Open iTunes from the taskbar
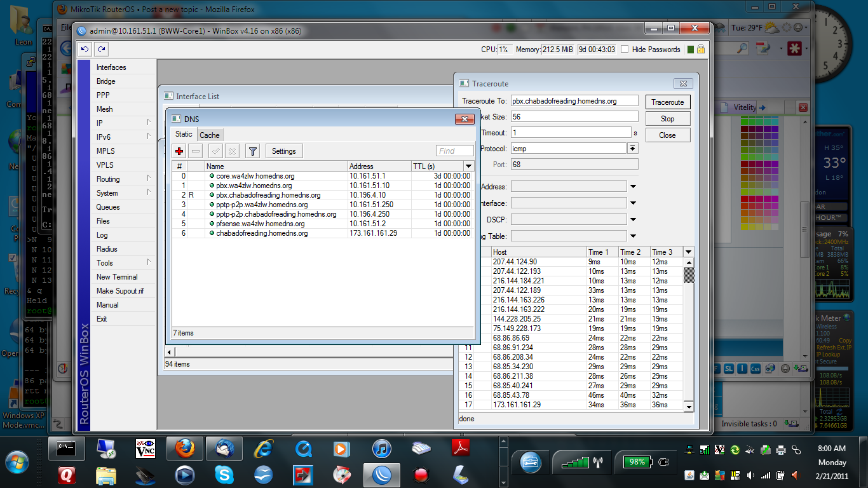 [x=381, y=449]
